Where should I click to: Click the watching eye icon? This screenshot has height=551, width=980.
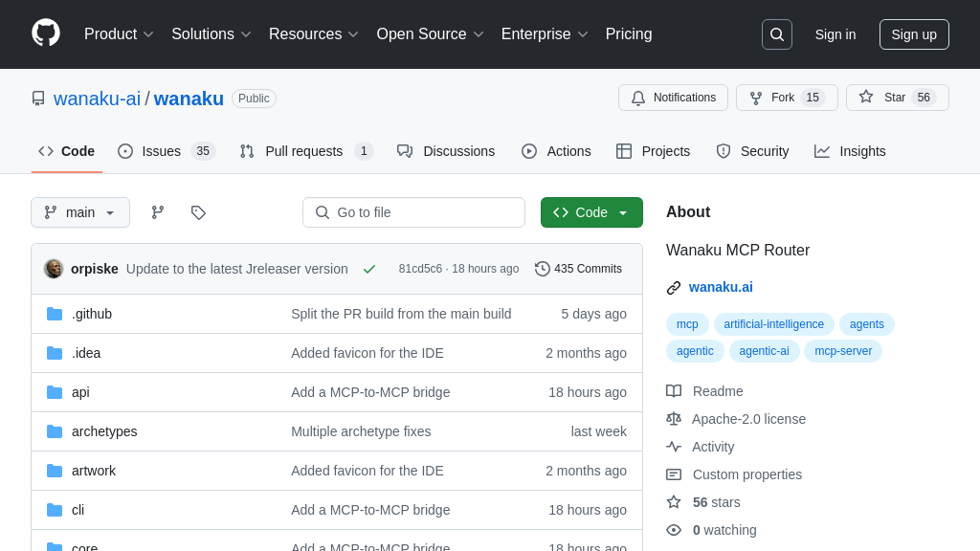[674, 530]
